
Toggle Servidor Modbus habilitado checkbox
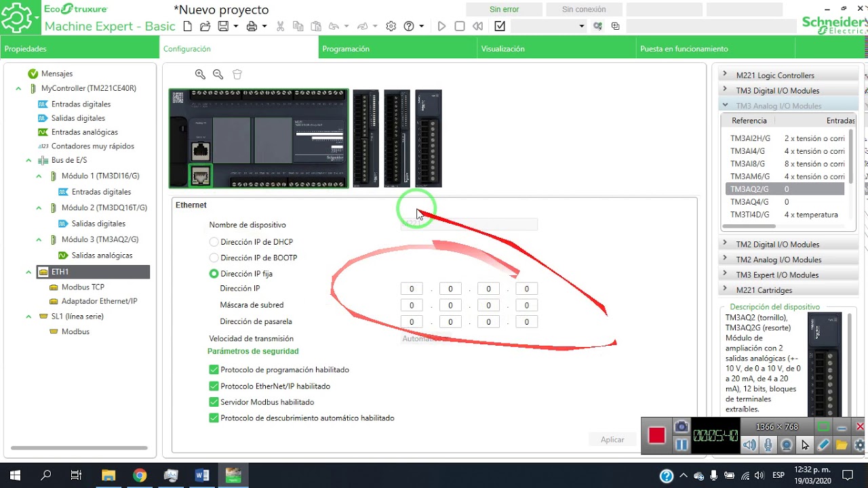[x=214, y=403]
